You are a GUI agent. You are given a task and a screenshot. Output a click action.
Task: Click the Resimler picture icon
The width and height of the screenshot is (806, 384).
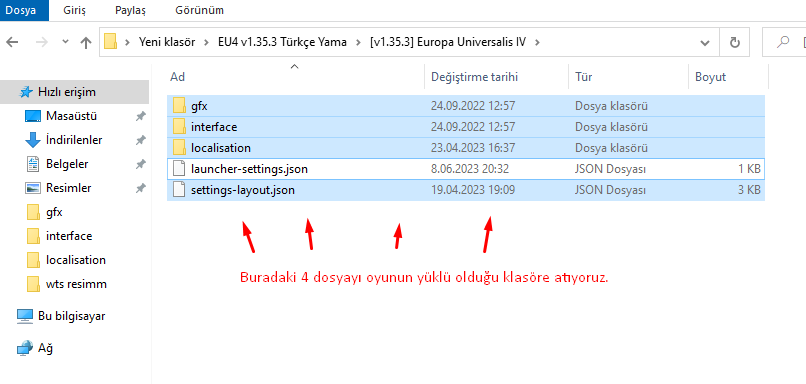(32, 188)
